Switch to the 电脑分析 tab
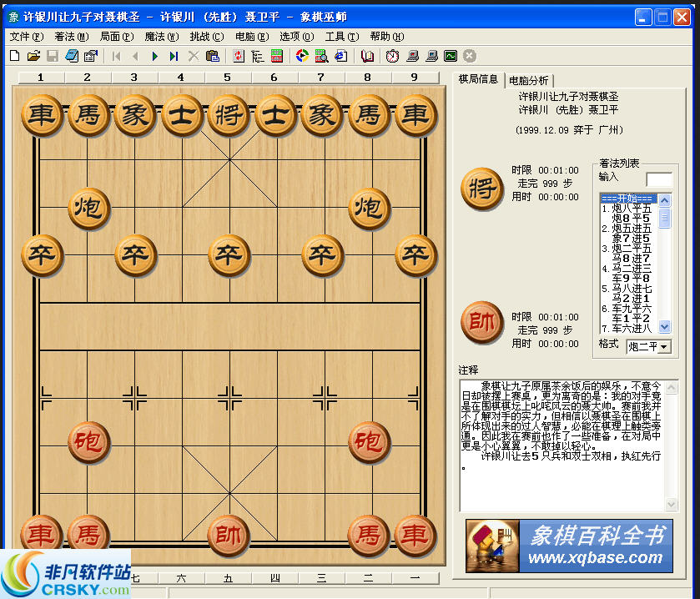Viewport: 700px width, 599px height. (x=529, y=80)
